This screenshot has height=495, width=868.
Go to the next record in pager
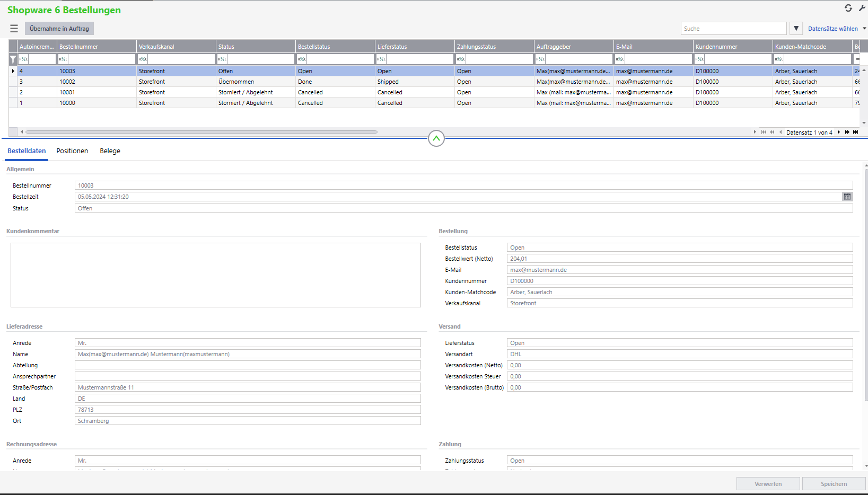pyautogui.click(x=838, y=132)
